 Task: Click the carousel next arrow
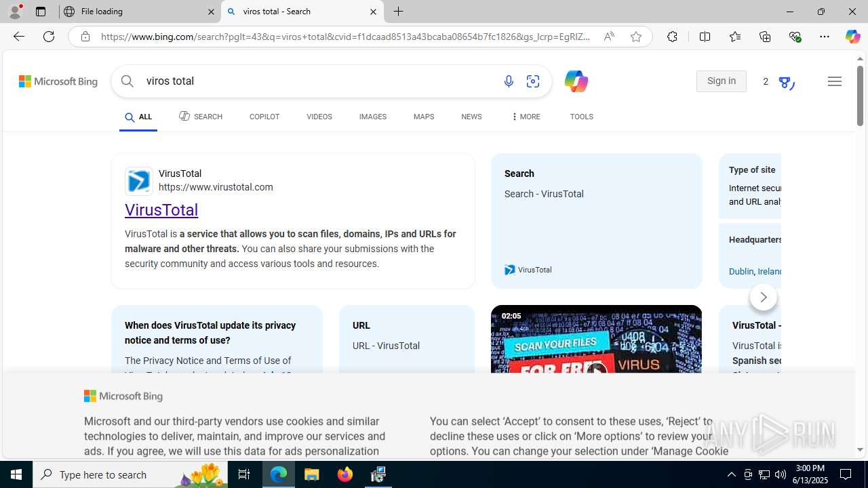[x=764, y=297]
